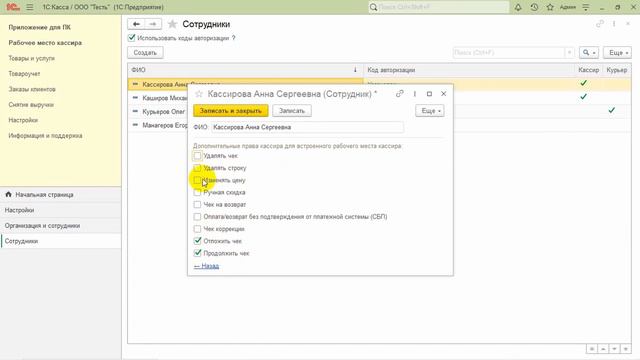Screen dimensions: 640x360
Task: Close the employee dialog window
Action: (x=444, y=93)
